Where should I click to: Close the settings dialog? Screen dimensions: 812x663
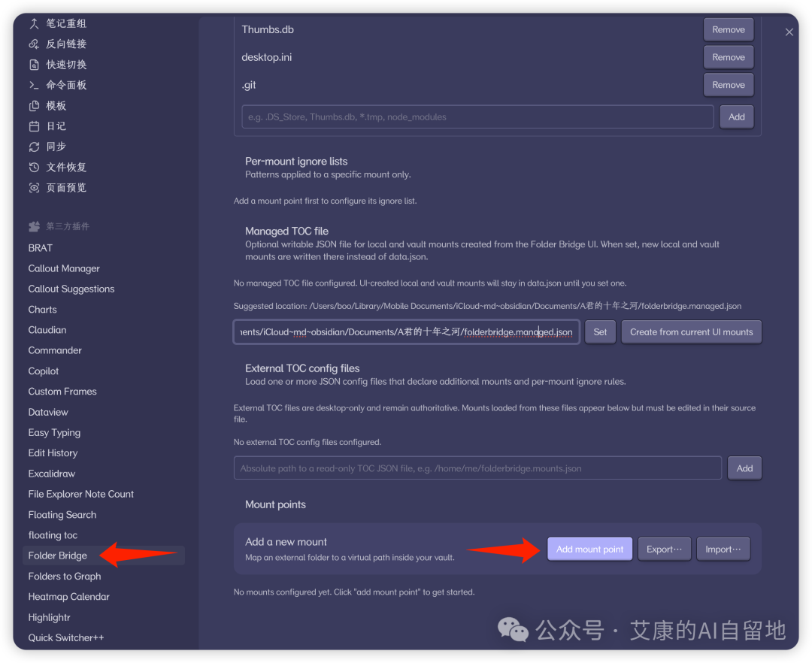[789, 32]
